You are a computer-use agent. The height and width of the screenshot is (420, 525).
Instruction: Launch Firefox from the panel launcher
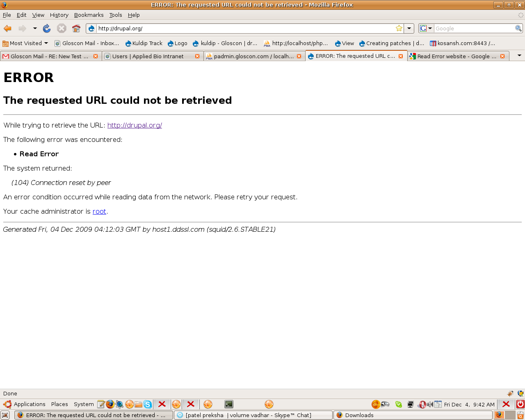click(x=110, y=404)
